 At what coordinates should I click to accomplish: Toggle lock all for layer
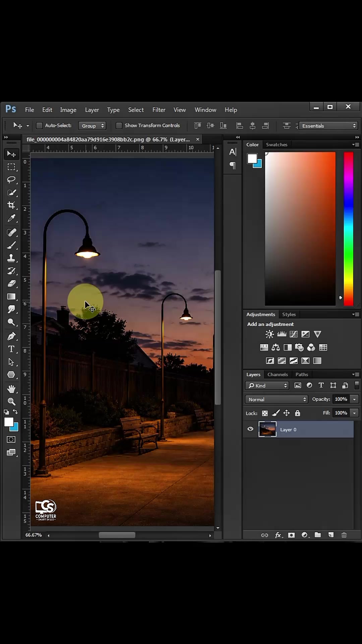(298, 413)
